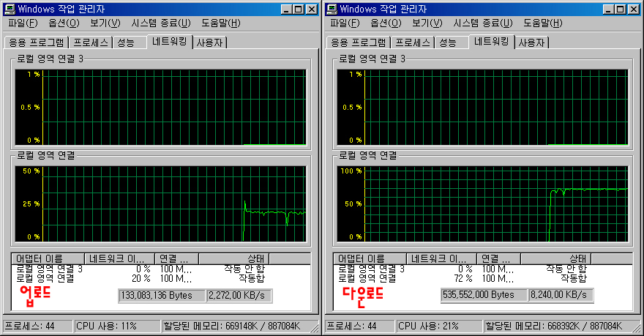Open 보기(V) menu in right Task Manager
The height and width of the screenshot is (336, 644).
click(427, 23)
